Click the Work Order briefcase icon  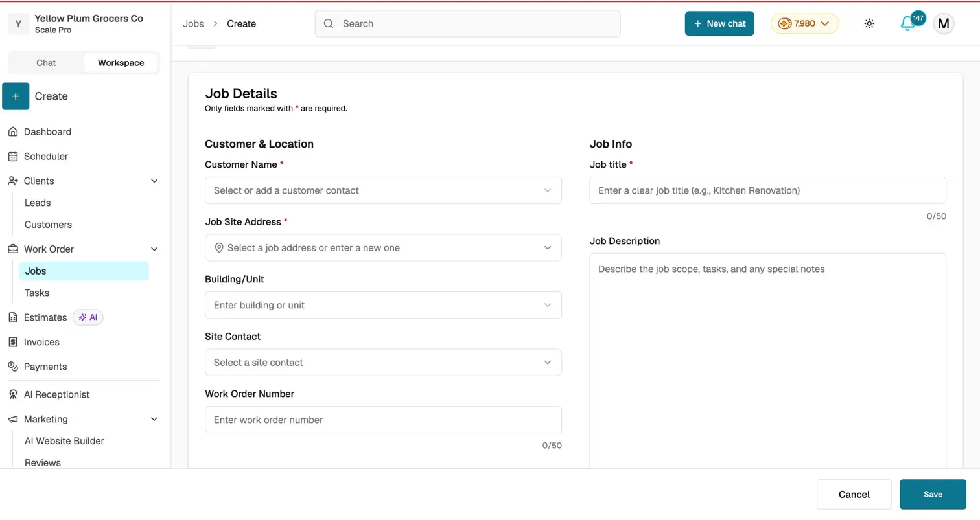(x=13, y=249)
